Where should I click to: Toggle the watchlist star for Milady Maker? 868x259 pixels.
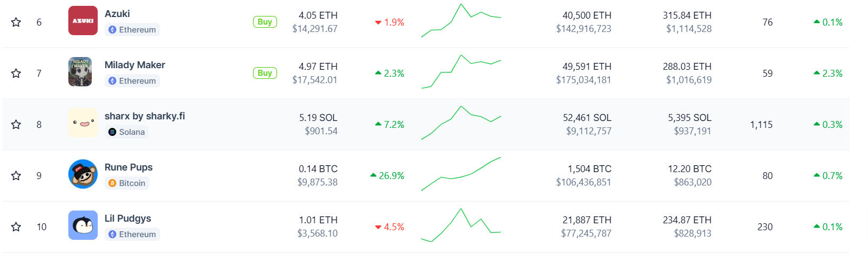point(16,74)
